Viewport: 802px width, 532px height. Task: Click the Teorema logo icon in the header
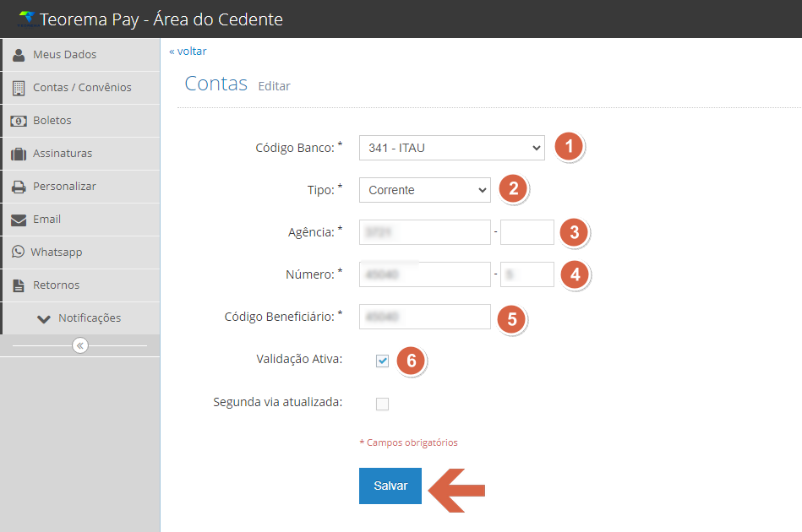(27, 19)
